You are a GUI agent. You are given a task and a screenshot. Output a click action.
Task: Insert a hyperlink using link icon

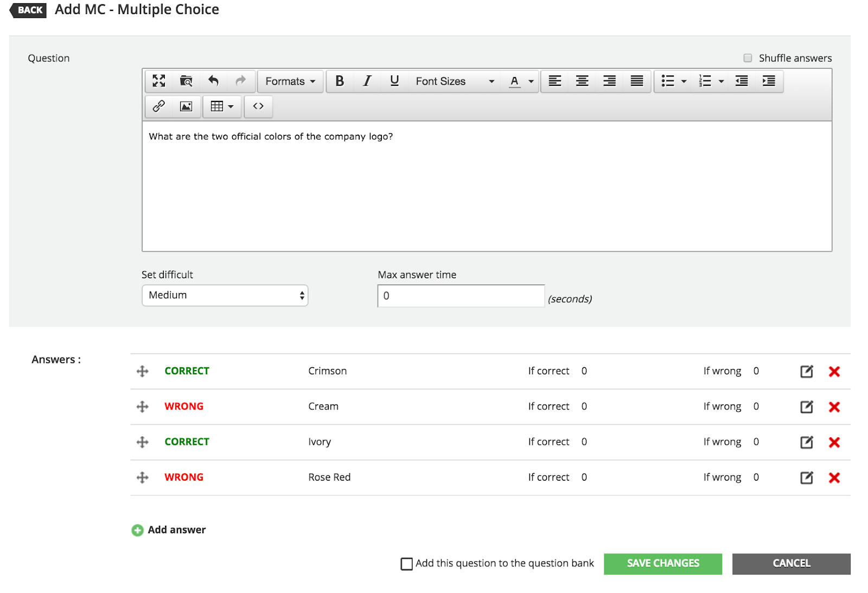[x=158, y=106]
